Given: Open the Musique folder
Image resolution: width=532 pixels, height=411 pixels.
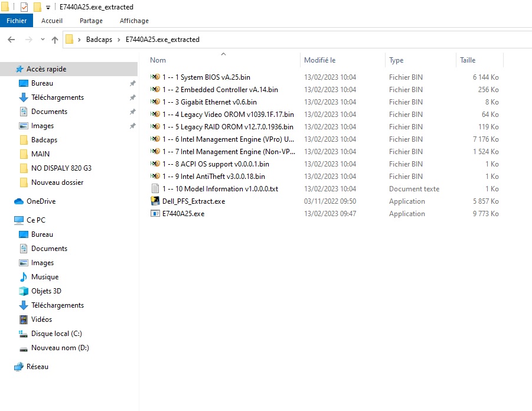Looking at the screenshot, I should pos(45,277).
